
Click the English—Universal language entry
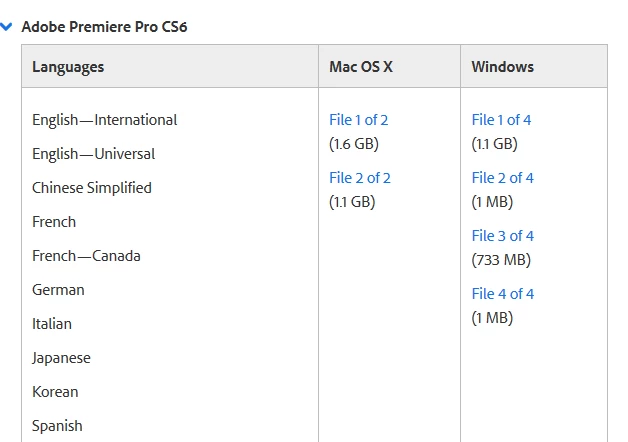pyautogui.click(x=93, y=154)
